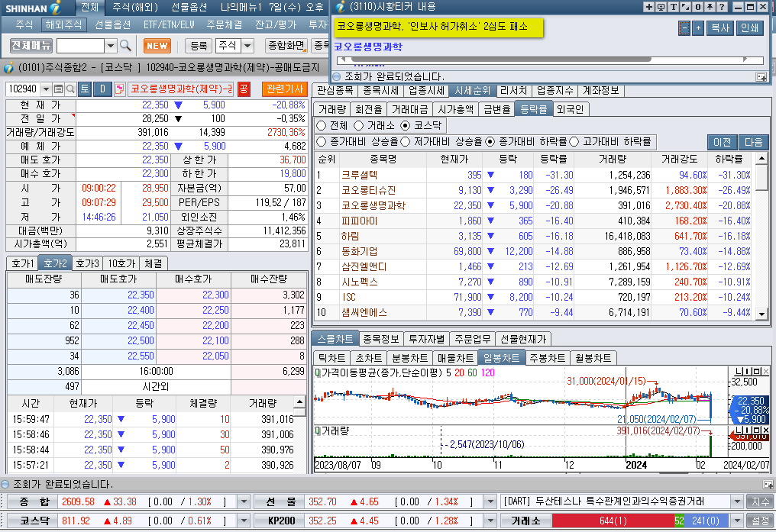Viewport: 776px width, 532px height.
Task: Select 저가대비 상승률 radio option
Action: (x=406, y=142)
